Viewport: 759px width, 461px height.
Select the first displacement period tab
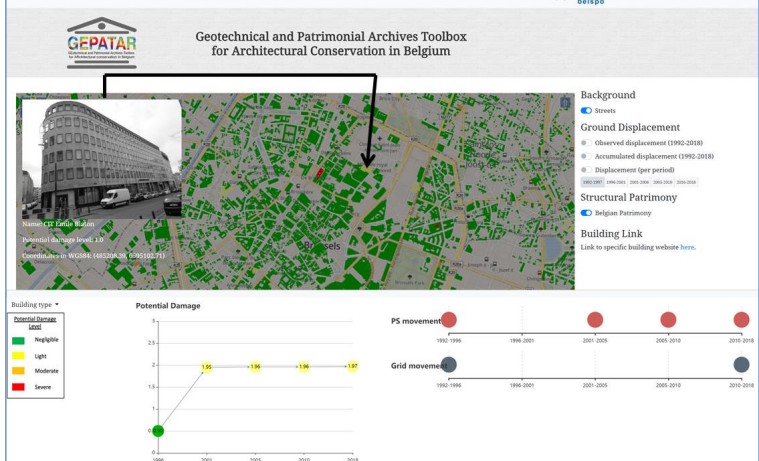(592, 182)
